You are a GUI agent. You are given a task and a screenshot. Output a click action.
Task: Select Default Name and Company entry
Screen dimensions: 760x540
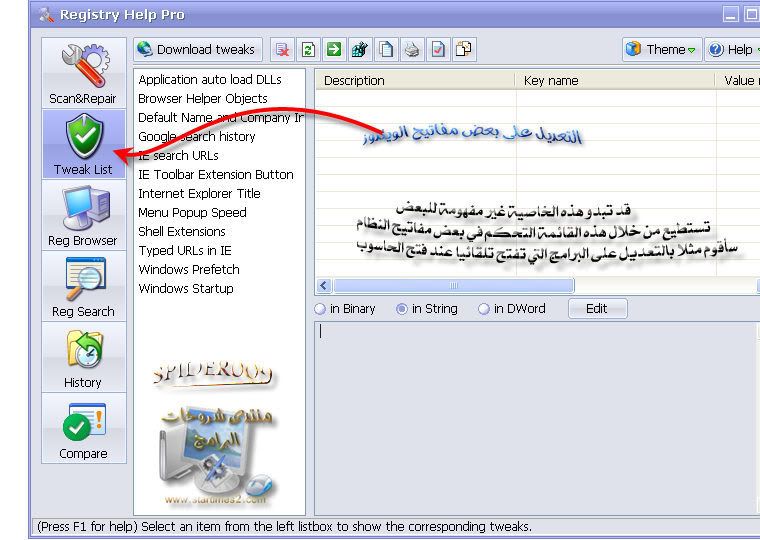click(220, 117)
